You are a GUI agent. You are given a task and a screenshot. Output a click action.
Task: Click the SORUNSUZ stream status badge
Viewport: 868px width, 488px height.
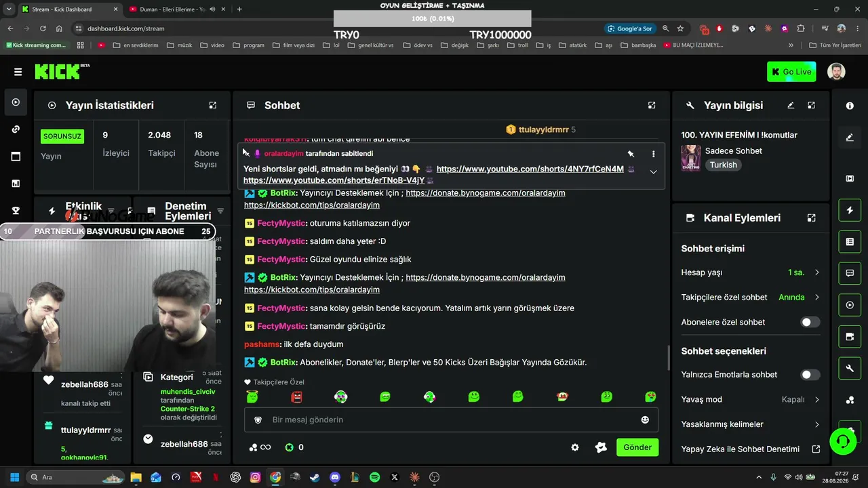coord(62,136)
